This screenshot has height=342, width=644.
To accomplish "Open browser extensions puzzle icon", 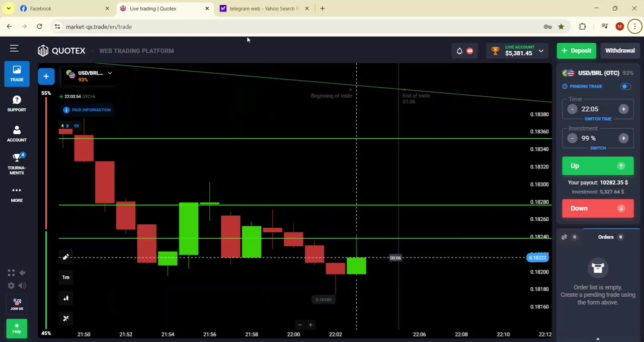I will 583,27.
